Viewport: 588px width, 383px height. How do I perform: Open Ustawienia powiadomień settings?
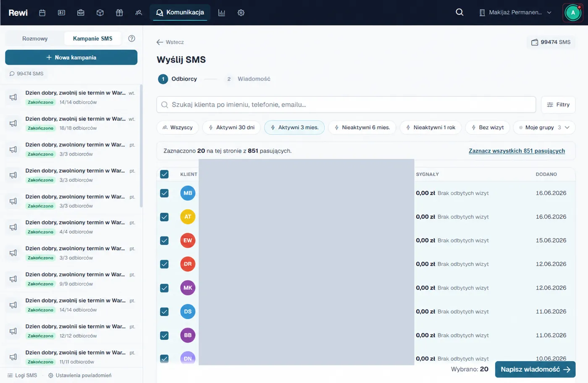coord(80,375)
